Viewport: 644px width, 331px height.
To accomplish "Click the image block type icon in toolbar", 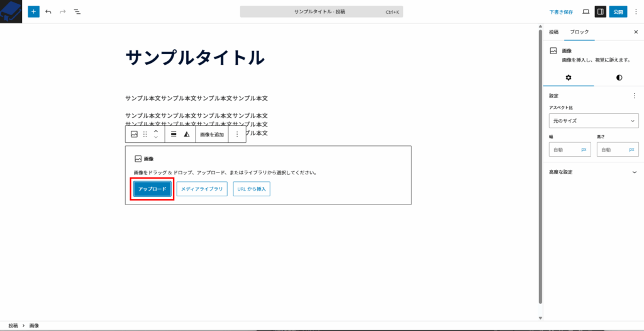I will point(134,134).
